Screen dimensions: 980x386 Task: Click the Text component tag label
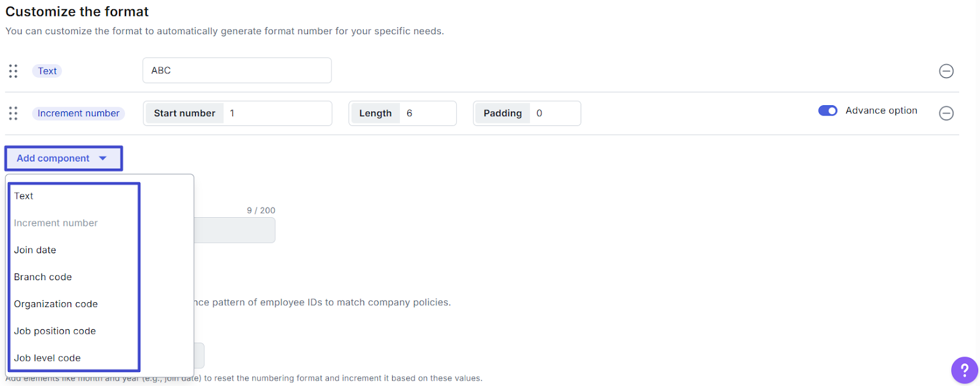[47, 71]
